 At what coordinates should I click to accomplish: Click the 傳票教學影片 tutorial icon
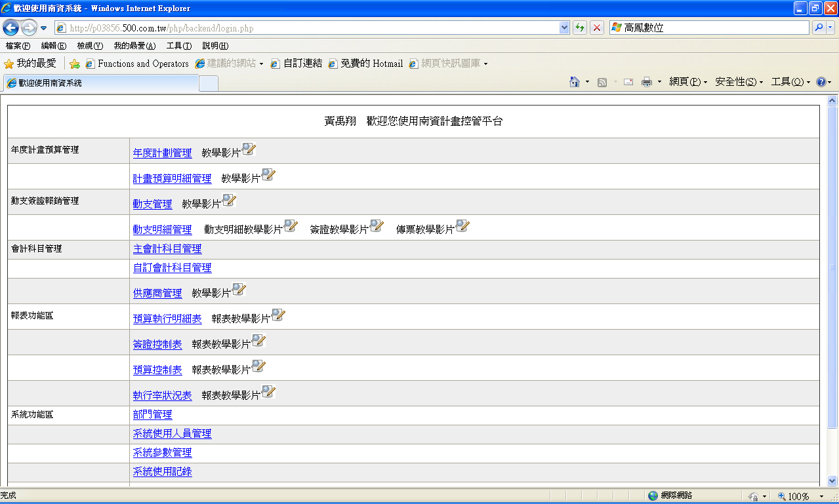click(462, 226)
